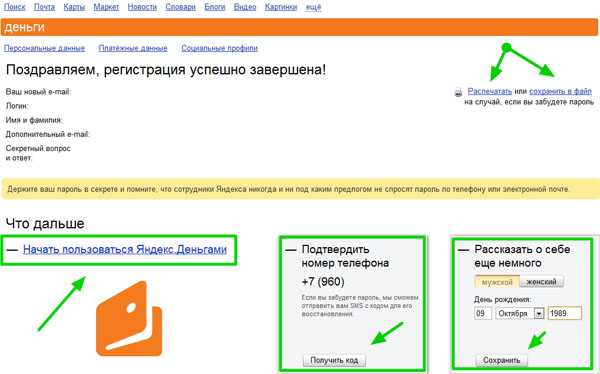Click the Получить код button
The height and width of the screenshot is (374, 600).
tap(334, 360)
